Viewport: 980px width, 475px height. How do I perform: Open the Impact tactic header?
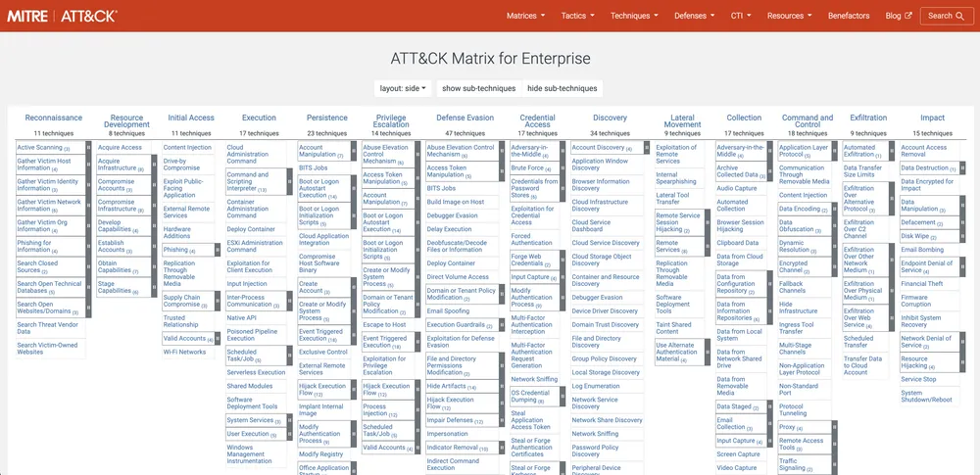tap(933, 118)
